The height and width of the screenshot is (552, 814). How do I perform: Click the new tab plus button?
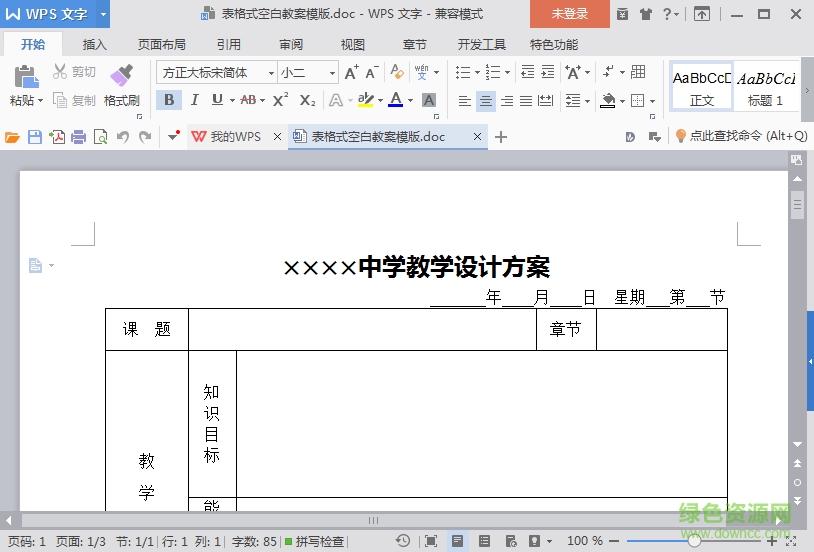click(x=502, y=137)
